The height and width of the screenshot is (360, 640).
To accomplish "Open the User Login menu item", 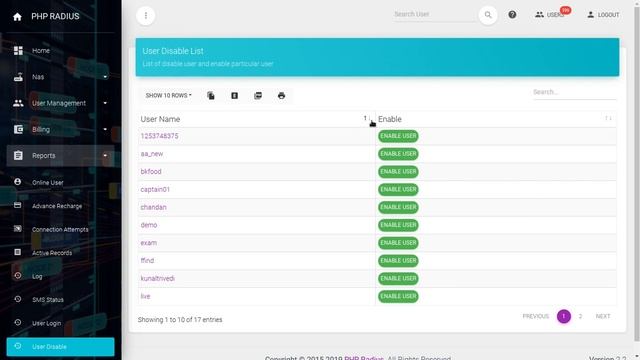I will (60, 323).
